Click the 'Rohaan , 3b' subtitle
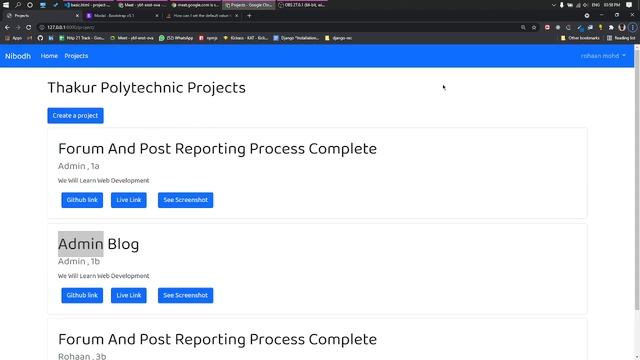 tap(82, 356)
